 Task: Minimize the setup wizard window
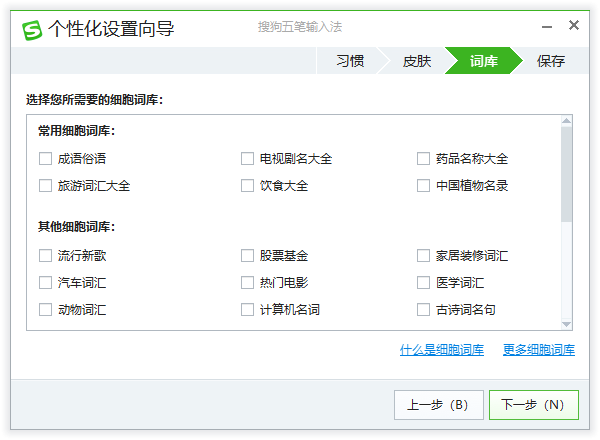(547, 26)
